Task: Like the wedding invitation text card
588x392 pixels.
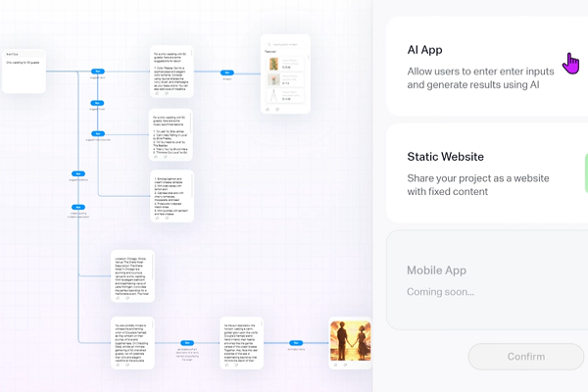Action: [118, 365]
